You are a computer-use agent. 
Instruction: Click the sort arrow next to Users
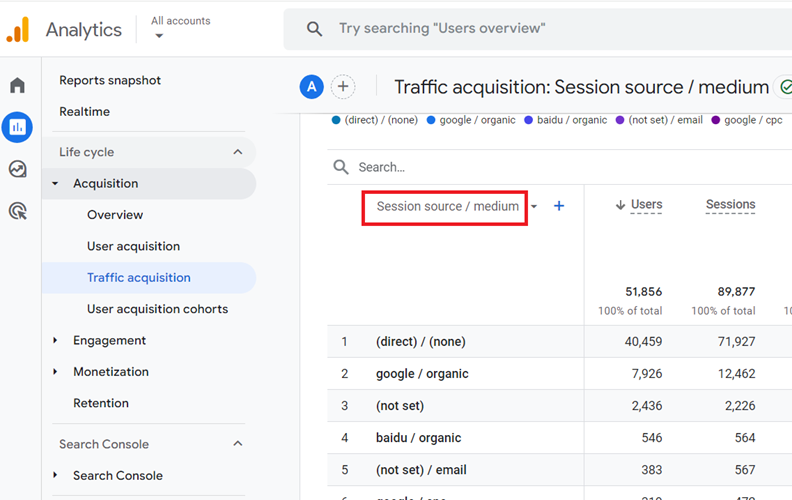coord(620,205)
